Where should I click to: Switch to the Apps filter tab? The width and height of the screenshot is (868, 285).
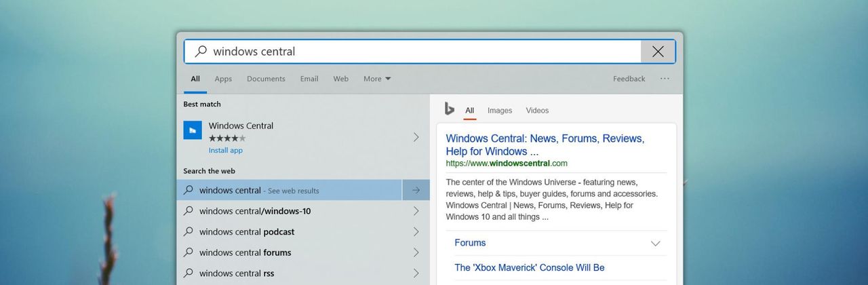click(x=223, y=79)
